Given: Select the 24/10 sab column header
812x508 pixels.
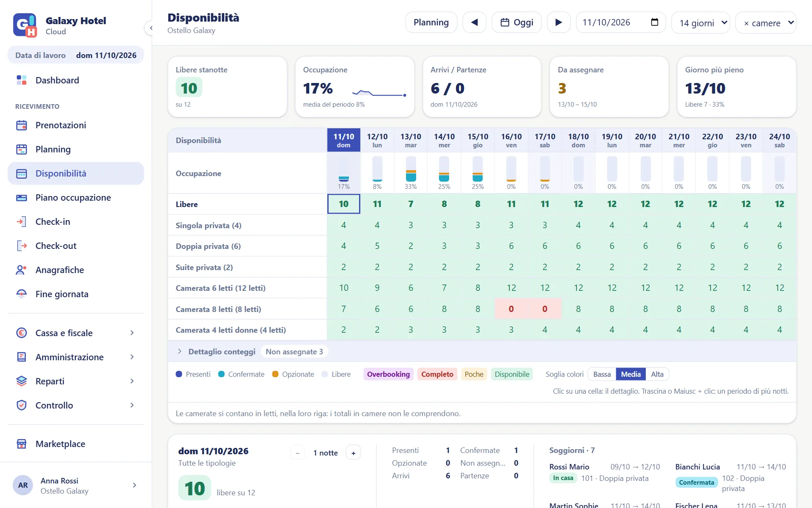Looking at the screenshot, I should [x=779, y=140].
